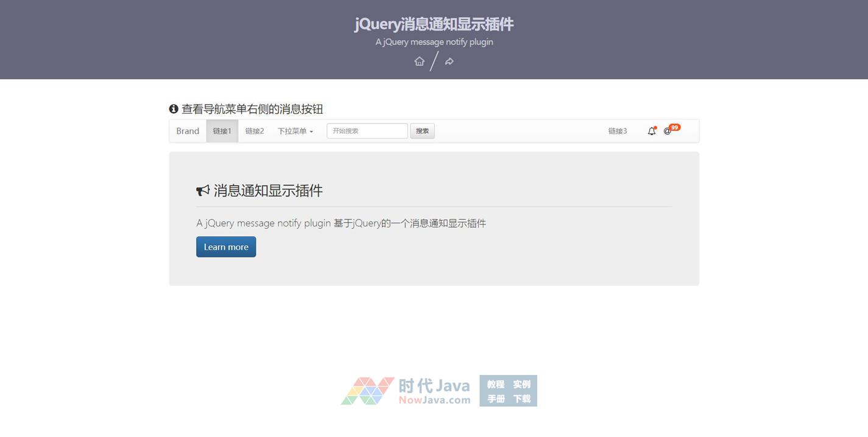
Task: Open the 教程 footer link
Action: click(495, 384)
